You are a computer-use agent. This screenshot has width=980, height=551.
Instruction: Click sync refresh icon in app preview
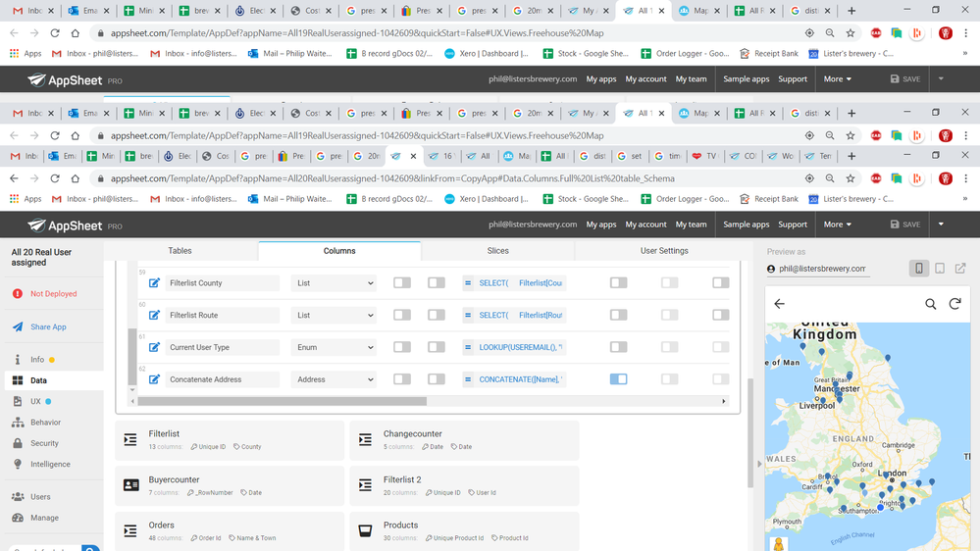(x=954, y=304)
